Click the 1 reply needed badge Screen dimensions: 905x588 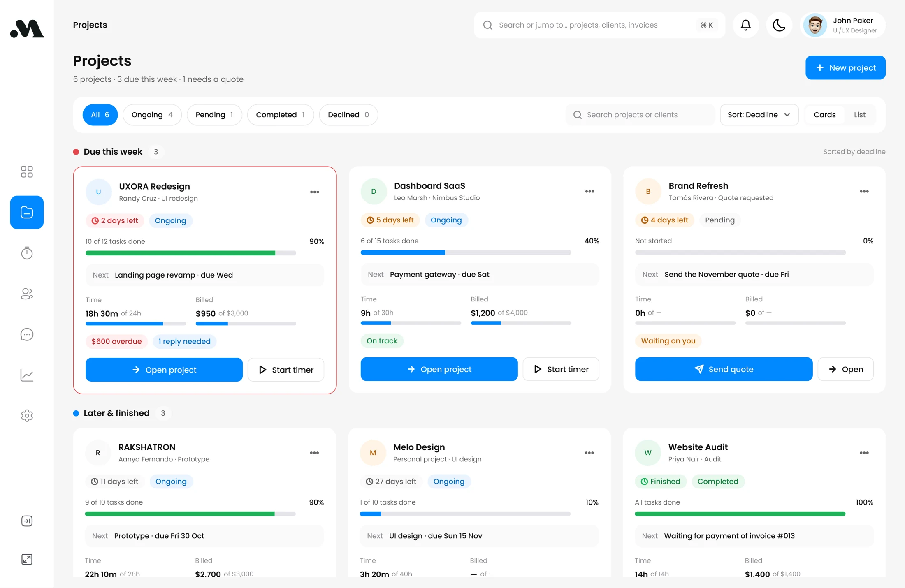(184, 341)
